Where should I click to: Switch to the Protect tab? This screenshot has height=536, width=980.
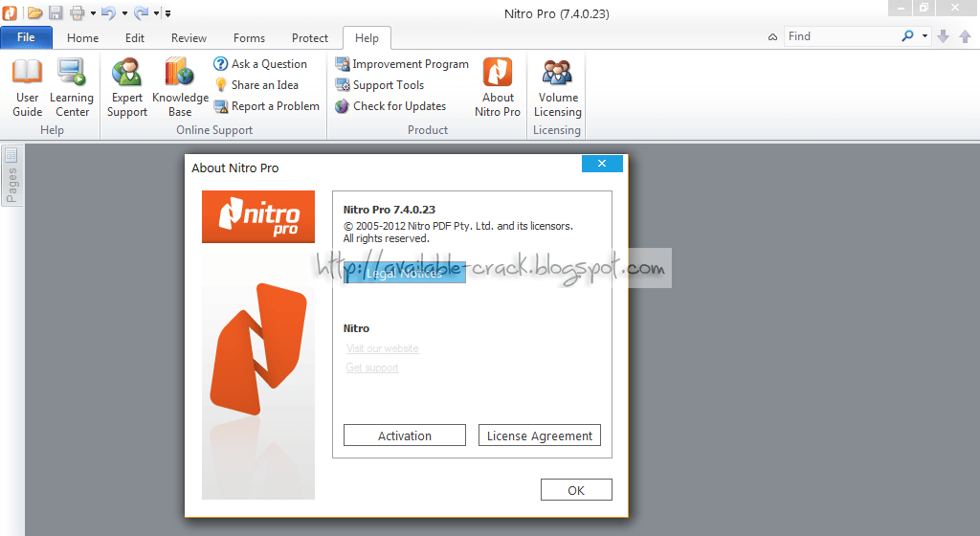309,38
